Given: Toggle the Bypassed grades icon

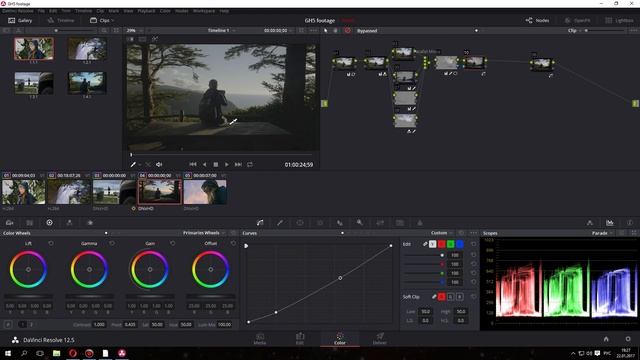Looking at the screenshot, I should 347,31.
